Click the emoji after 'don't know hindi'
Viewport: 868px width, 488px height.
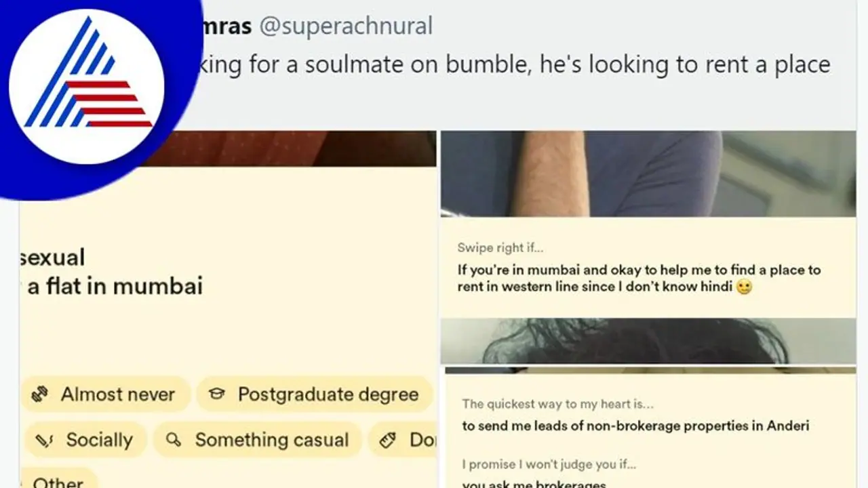(x=745, y=287)
